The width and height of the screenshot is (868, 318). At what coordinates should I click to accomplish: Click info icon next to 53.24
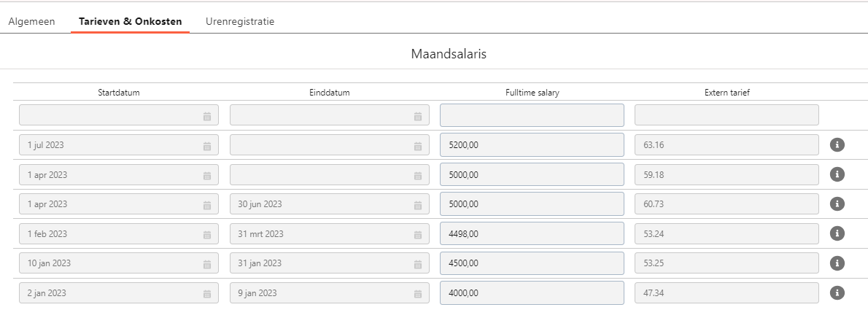tap(837, 233)
